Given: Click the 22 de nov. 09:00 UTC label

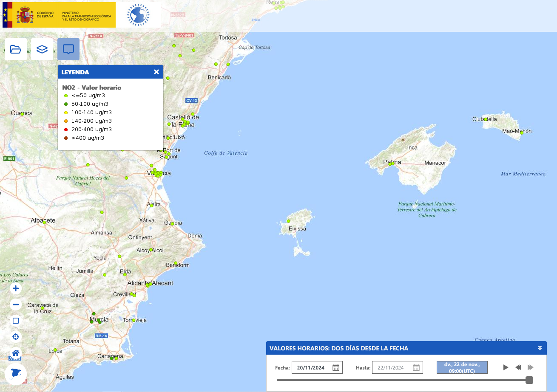Looking at the screenshot, I should click(x=462, y=367).
